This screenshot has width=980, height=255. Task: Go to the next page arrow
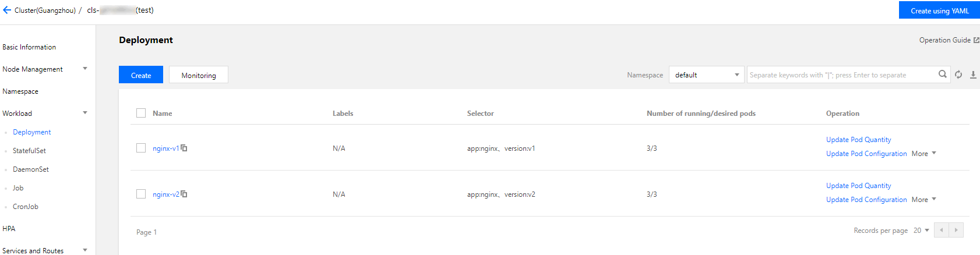pos(956,231)
